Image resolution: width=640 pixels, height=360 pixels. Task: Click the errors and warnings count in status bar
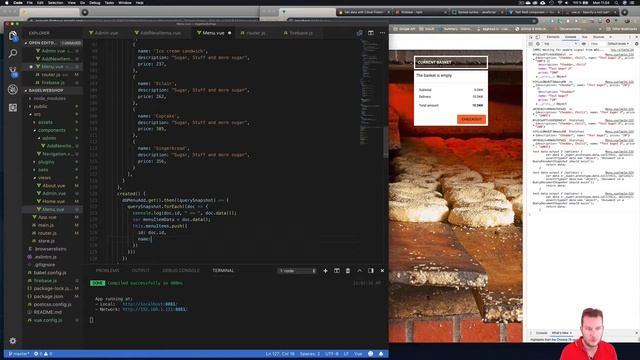43,354
